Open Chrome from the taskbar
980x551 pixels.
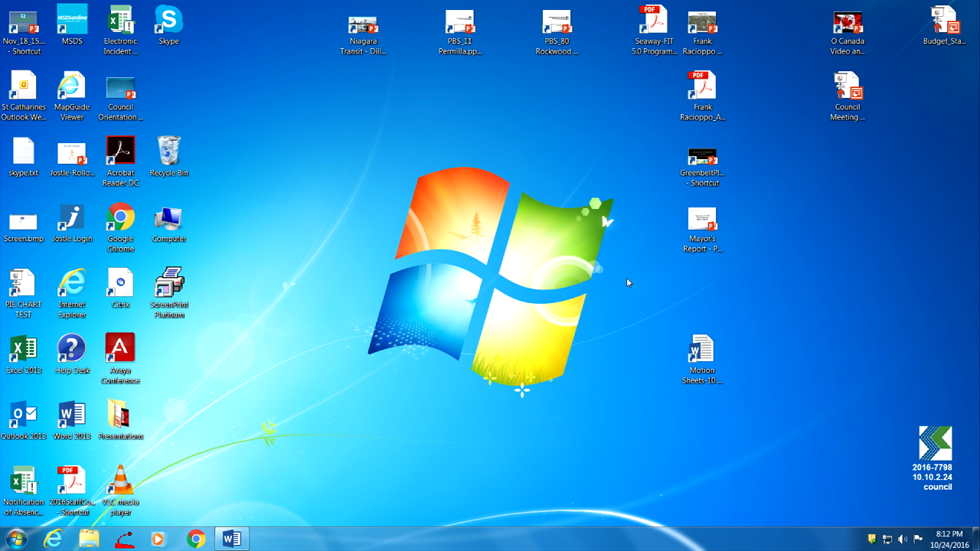(196, 539)
